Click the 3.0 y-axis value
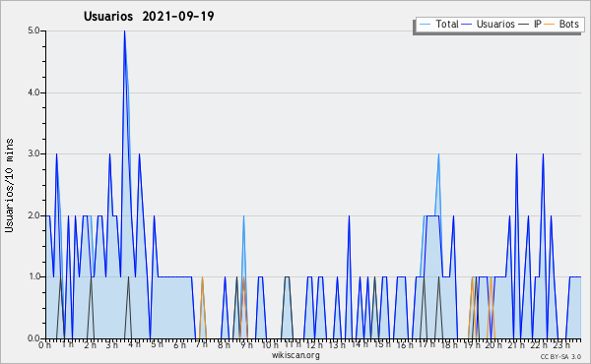This screenshot has width=591, height=364. [x=33, y=153]
